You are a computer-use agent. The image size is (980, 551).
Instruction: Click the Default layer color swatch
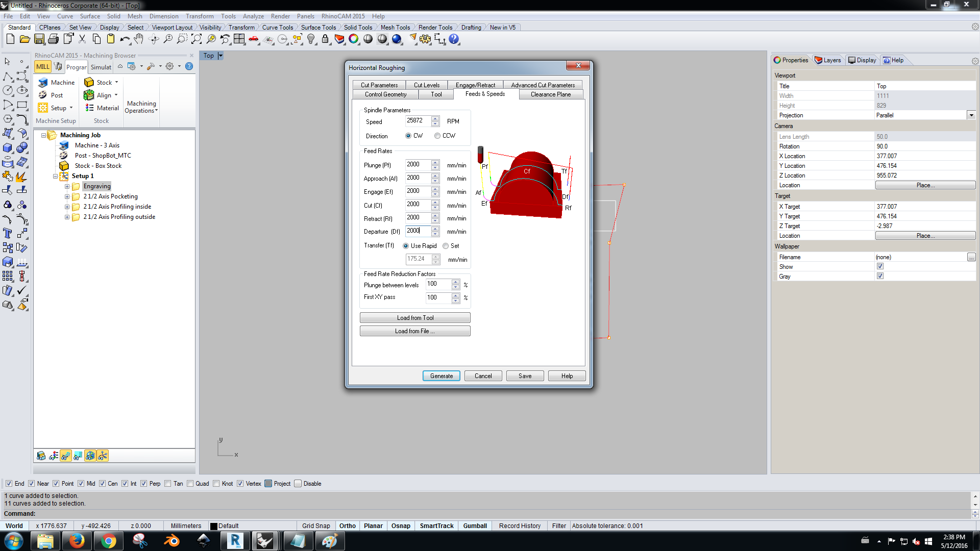[x=214, y=526]
